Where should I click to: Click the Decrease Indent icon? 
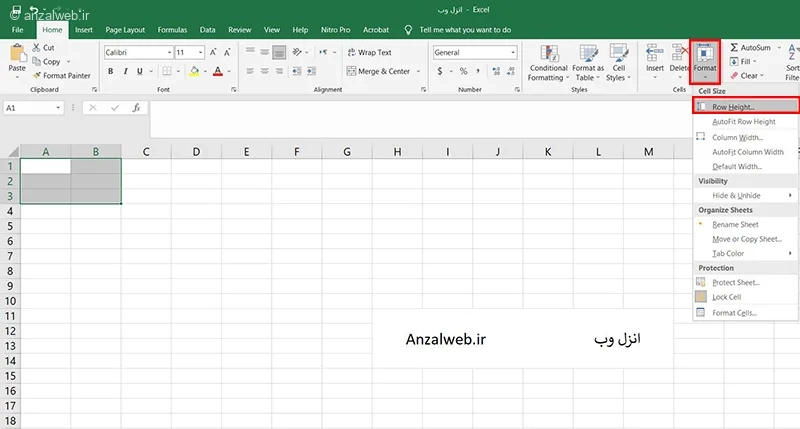point(297,71)
